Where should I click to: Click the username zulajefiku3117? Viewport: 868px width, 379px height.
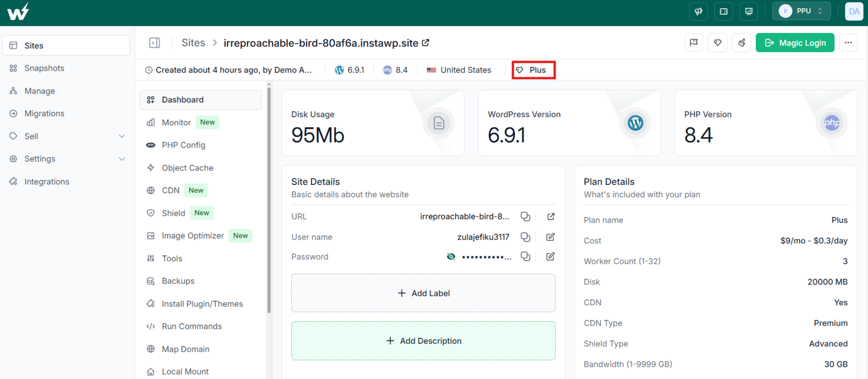[483, 237]
